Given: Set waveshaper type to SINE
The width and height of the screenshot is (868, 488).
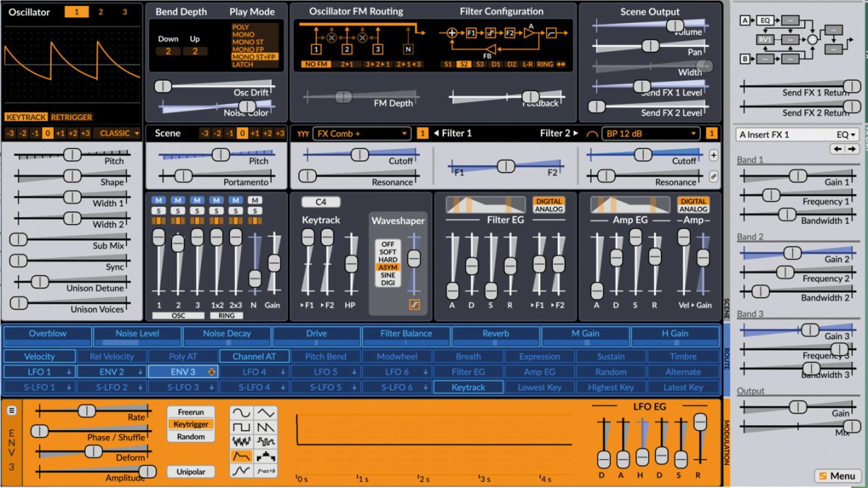Looking at the screenshot, I should [x=388, y=275].
